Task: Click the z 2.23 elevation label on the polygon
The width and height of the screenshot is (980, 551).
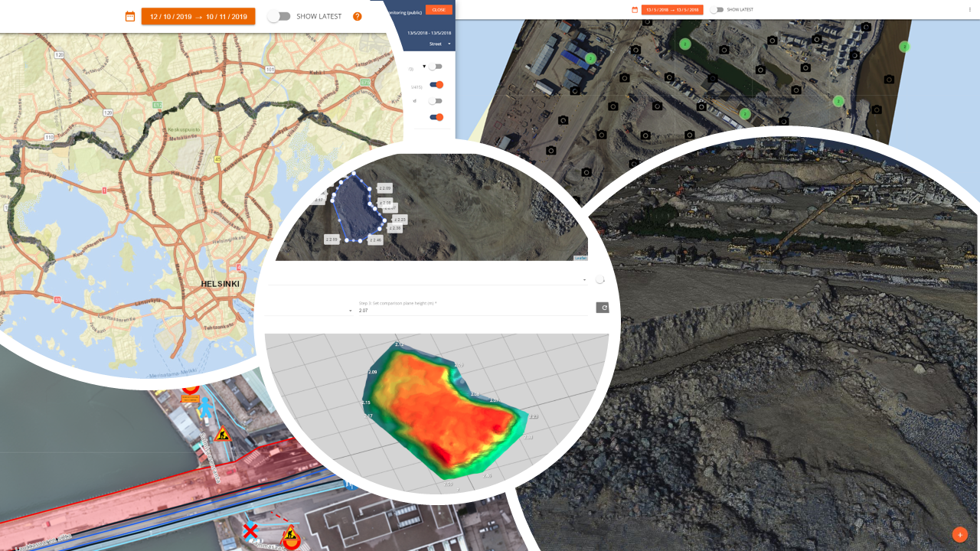Action: [398, 220]
